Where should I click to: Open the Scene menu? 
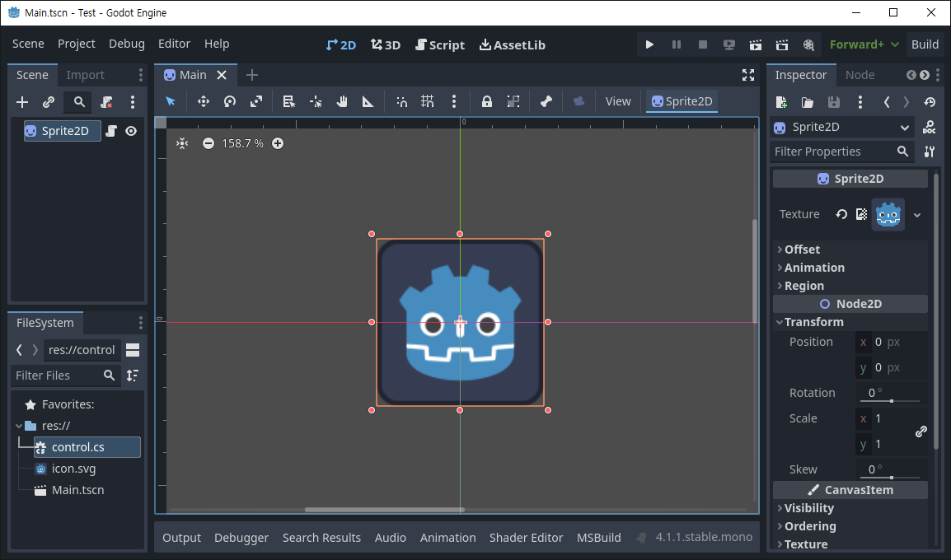click(x=28, y=44)
